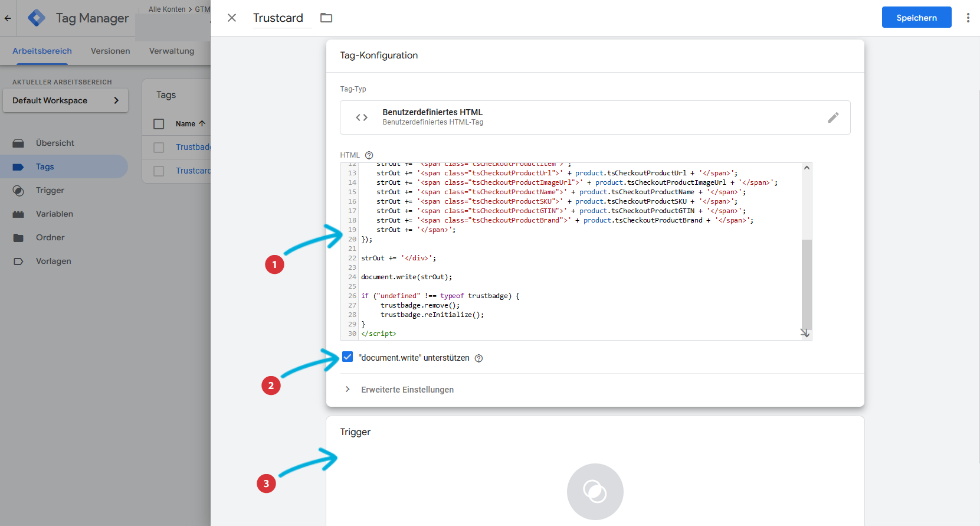This screenshot has width=980, height=526.
Task: Rename the tag via Trustcard title field
Action: click(283, 18)
